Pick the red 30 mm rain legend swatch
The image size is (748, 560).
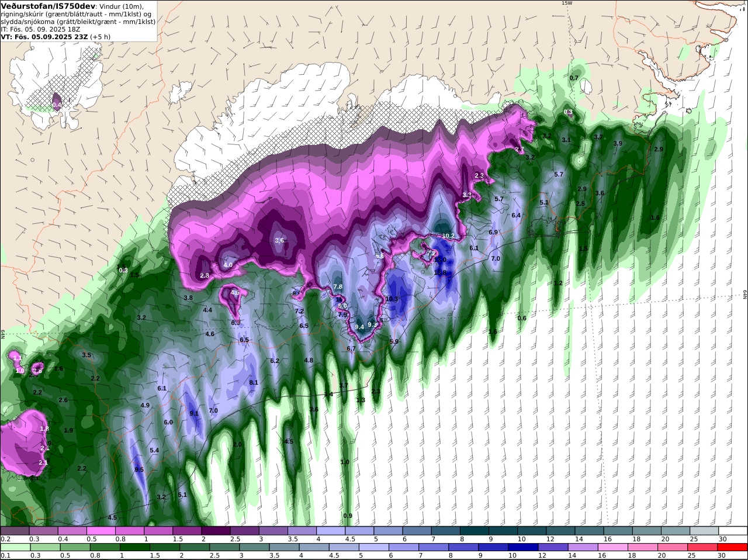tap(733, 547)
